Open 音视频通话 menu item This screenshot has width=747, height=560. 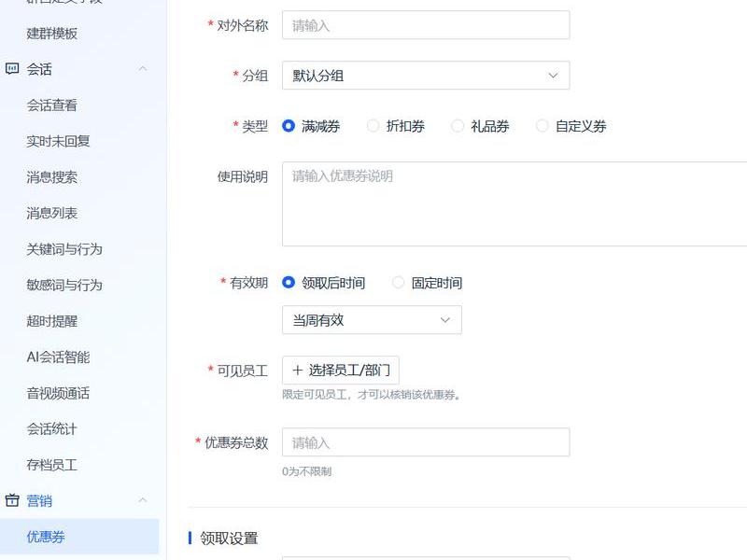click(58, 393)
